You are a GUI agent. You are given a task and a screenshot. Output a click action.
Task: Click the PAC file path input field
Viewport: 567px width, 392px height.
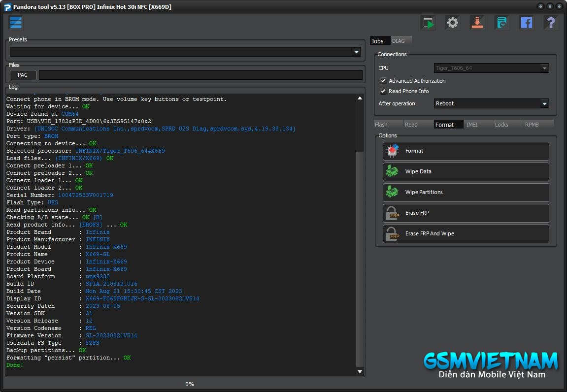point(200,75)
